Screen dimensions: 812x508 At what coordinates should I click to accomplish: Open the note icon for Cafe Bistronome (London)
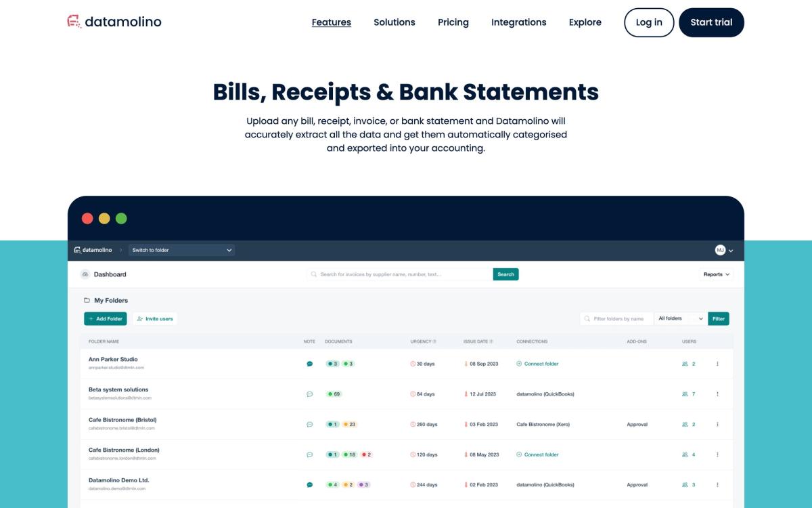pos(310,454)
